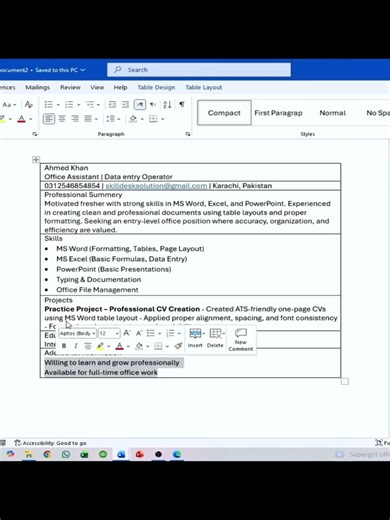Click the Sort A-Z icon
This screenshot has height=520, width=390.
pos(167,105)
